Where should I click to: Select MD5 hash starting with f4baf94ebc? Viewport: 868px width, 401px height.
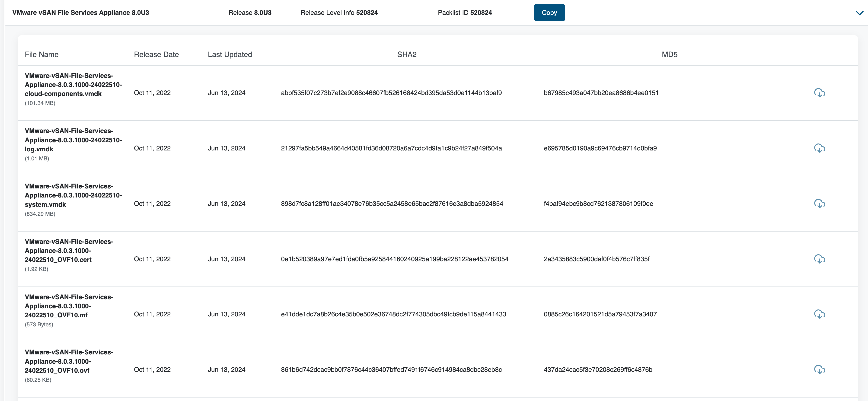point(598,204)
